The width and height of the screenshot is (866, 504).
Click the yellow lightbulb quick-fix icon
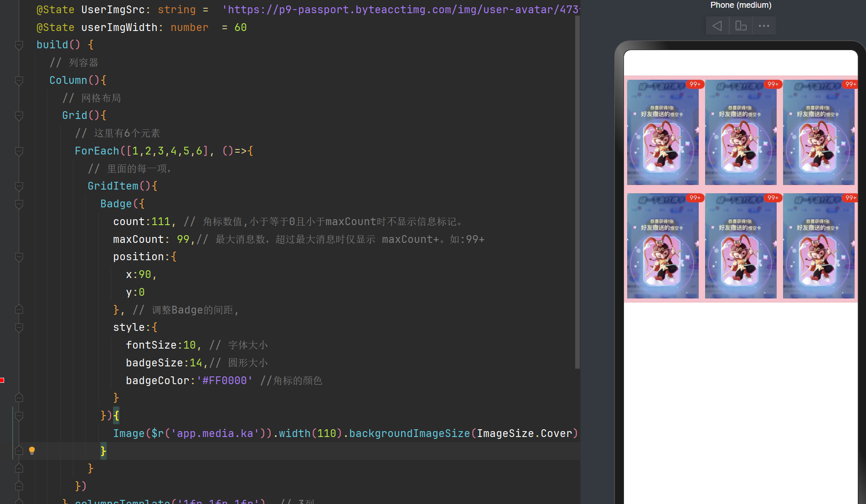click(x=32, y=451)
